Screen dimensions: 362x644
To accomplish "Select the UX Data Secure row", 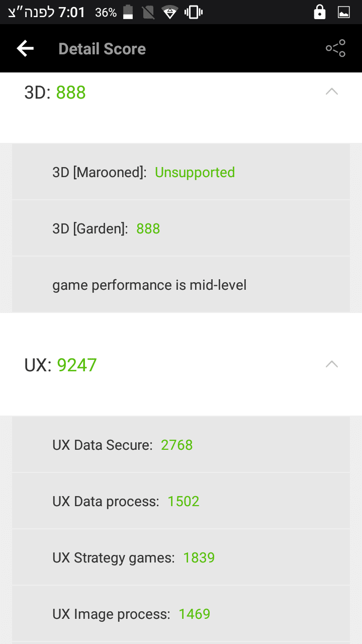I will (x=181, y=445).
